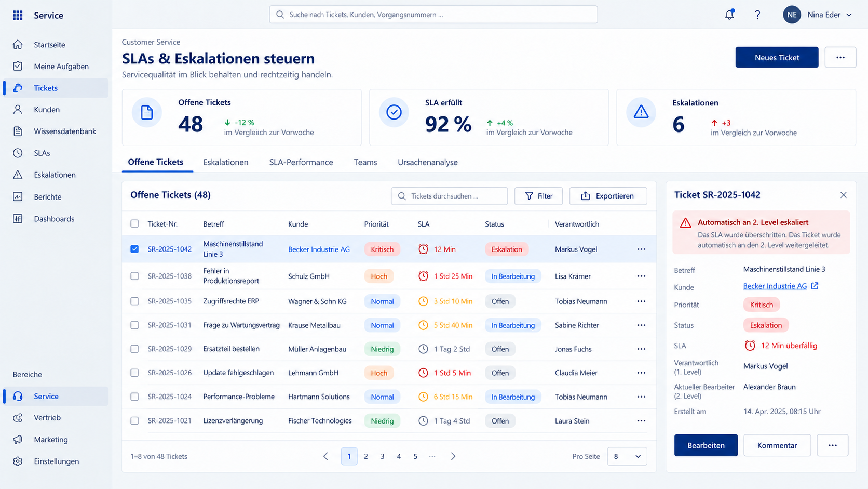This screenshot has width=868, height=489.
Task: Go to next page of tickets
Action: coord(453,456)
